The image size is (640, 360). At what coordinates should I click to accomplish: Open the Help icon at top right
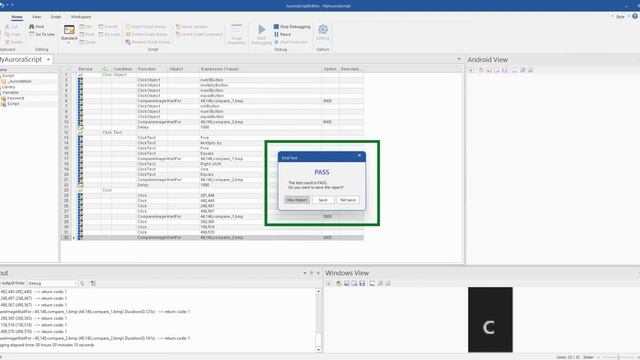click(x=635, y=16)
